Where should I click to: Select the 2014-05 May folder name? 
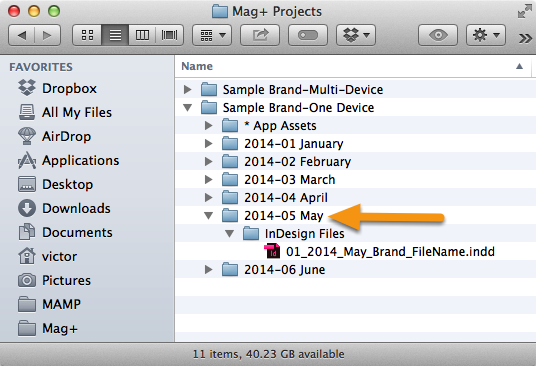tap(284, 216)
